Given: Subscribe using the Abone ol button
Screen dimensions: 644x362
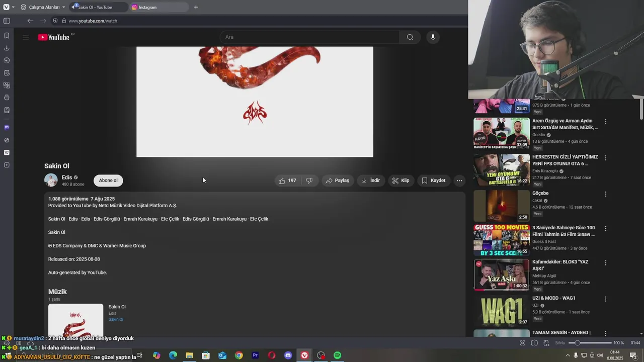Looking at the screenshot, I should tap(108, 180).
